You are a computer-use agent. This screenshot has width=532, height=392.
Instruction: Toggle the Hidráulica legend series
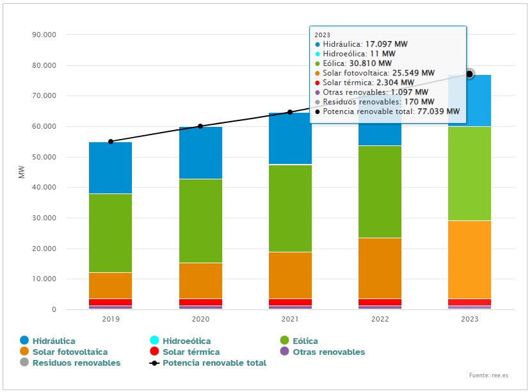48,340
